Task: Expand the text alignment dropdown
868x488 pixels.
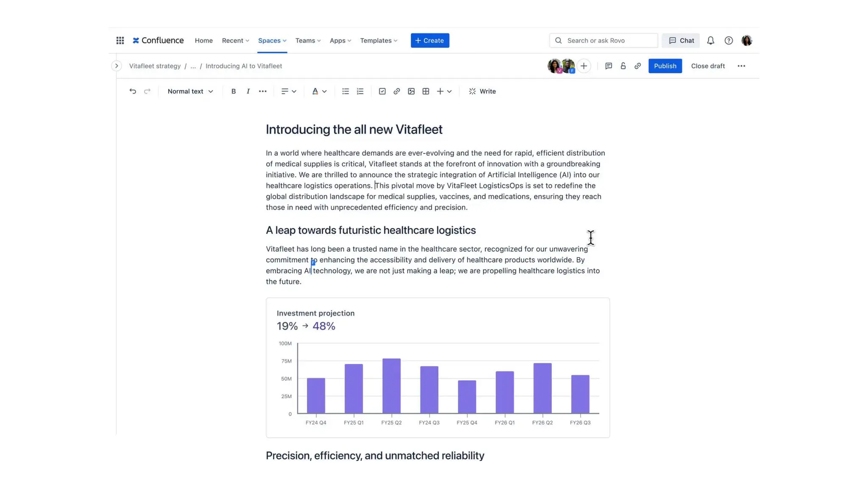Action: [x=289, y=91]
